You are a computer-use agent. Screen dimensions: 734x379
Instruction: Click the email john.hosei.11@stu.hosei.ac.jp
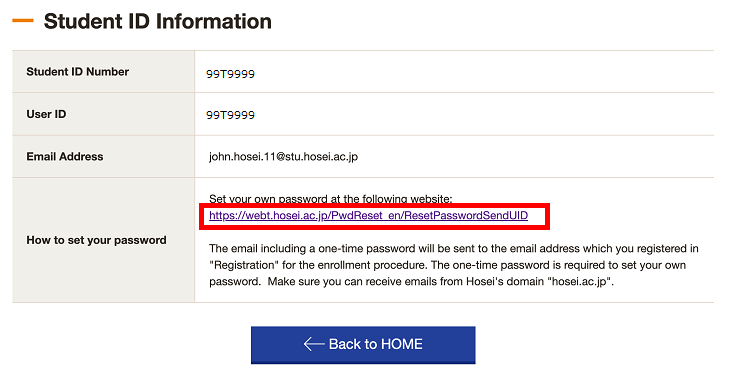(283, 157)
